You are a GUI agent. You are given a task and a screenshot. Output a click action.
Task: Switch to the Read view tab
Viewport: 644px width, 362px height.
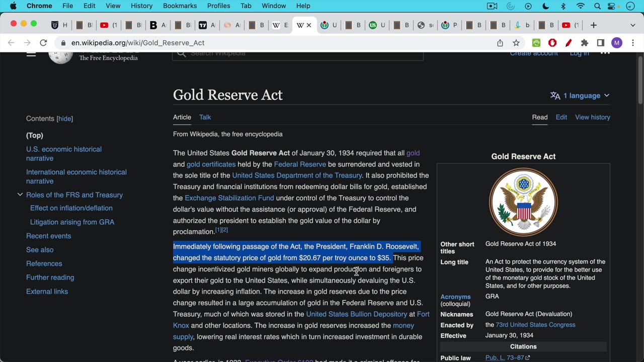point(540,117)
